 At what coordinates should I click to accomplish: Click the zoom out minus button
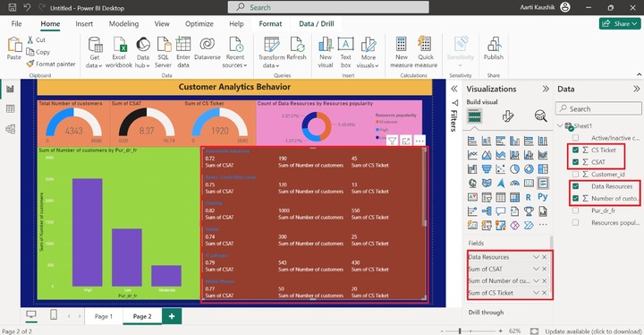pyautogui.click(x=442, y=331)
